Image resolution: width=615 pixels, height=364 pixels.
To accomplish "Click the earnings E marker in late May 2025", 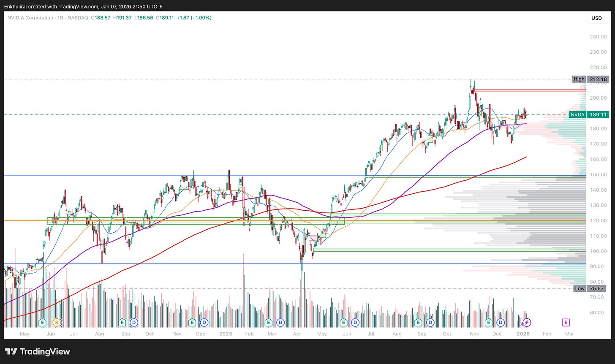I will [343, 323].
